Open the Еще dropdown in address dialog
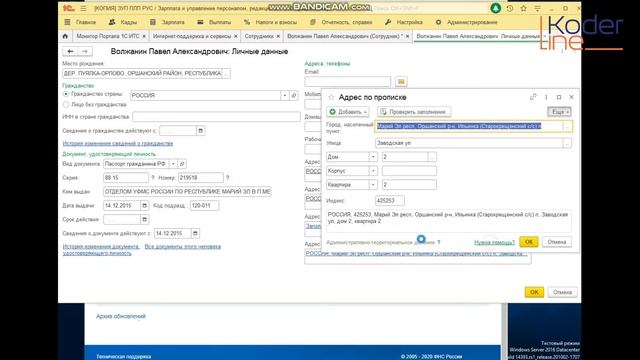Viewport: 640px width, 360px height. tap(559, 112)
